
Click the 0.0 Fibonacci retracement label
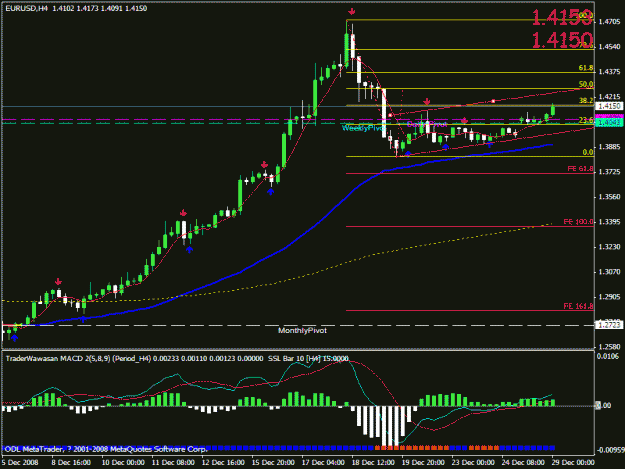(x=588, y=152)
